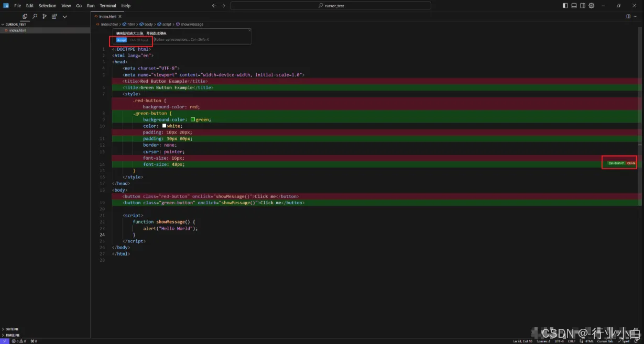Click index.html in the breadcrumb
This screenshot has height=344, width=644.
click(109, 24)
